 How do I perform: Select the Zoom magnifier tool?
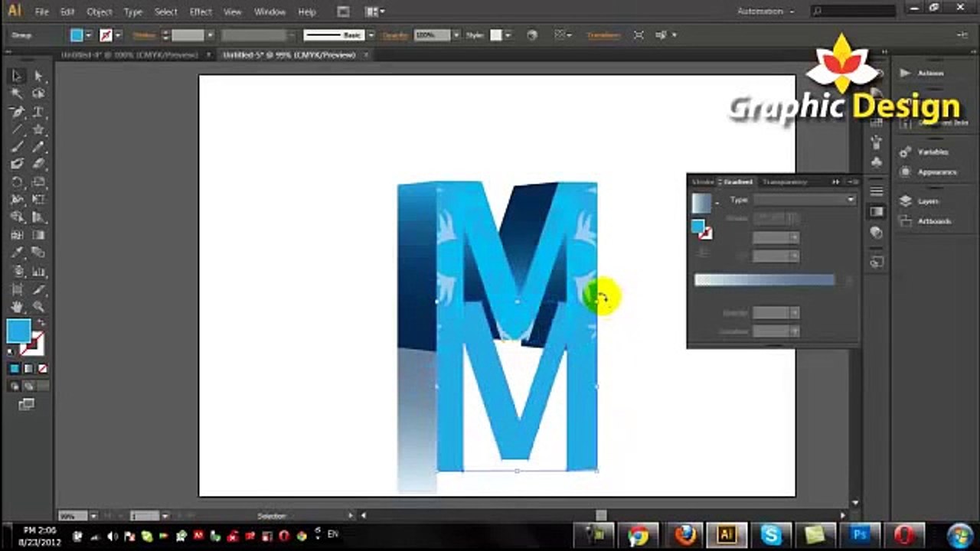tap(38, 307)
